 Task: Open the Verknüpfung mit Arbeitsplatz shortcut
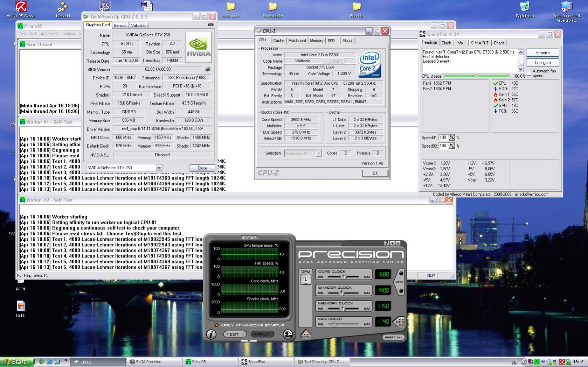coord(567,11)
